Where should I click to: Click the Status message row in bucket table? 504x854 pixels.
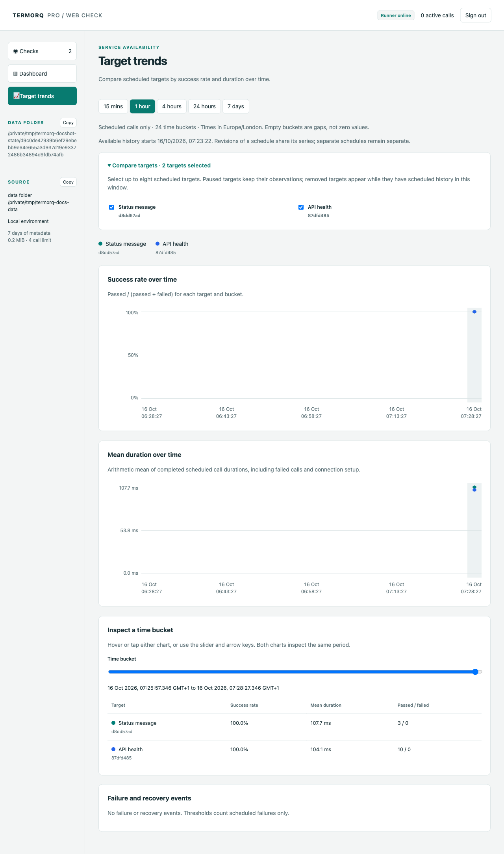[x=295, y=727]
